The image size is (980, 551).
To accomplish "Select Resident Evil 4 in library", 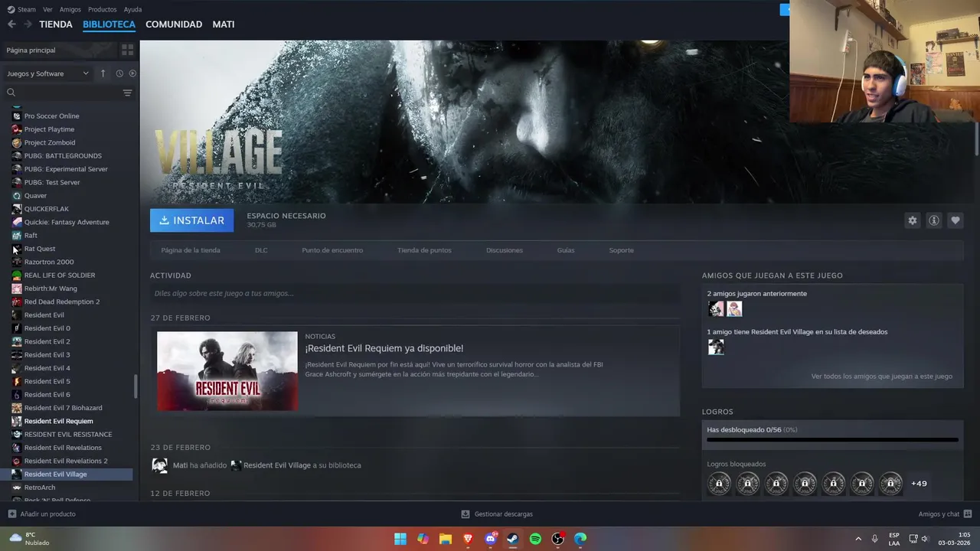I will click(47, 368).
